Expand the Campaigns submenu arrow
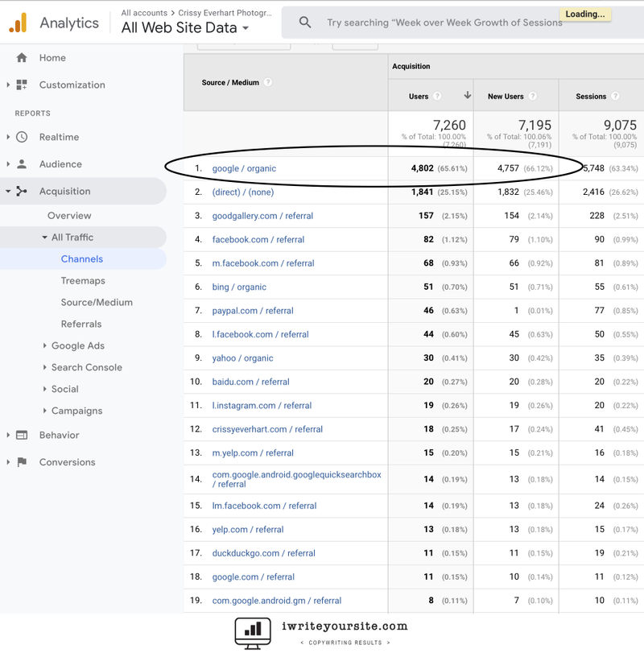644x653 pixels. click(44, 411)
